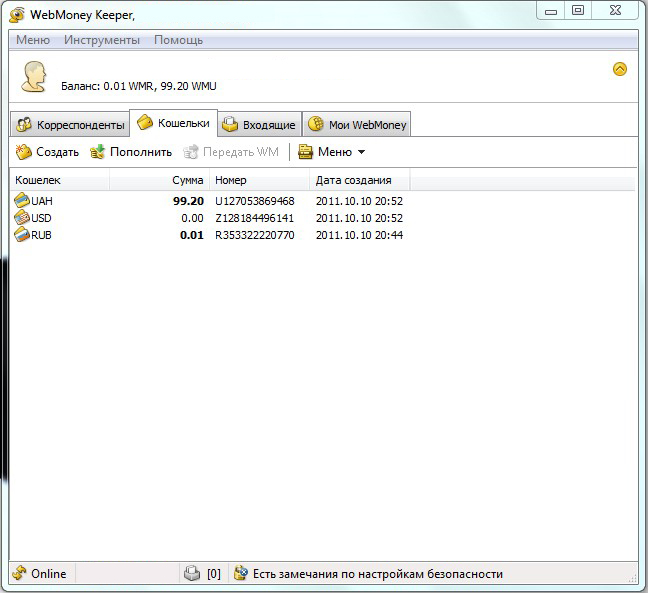648x593 pixels.
Task: Sort by the Дата создания column header
Action: tap(360, 180)
